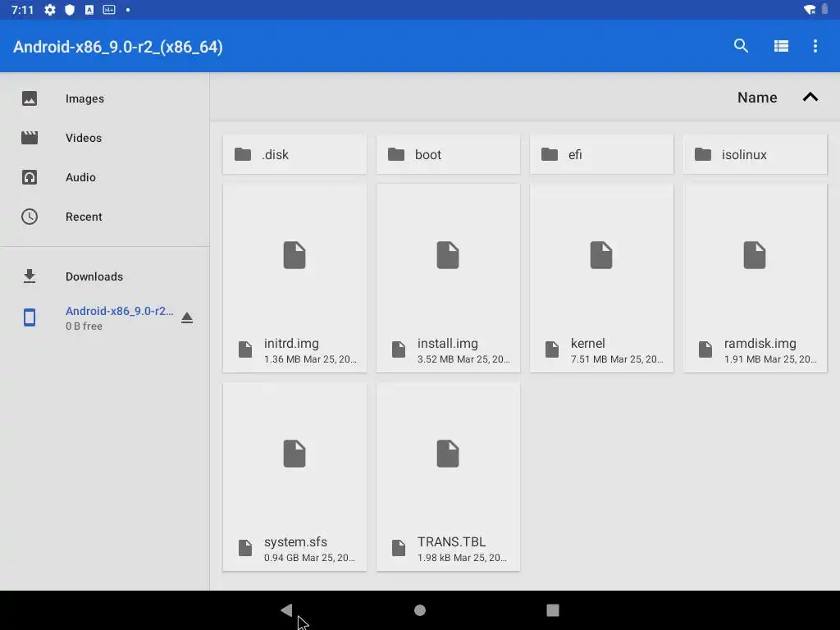Click the .disk folder icon
The width and height of the screenshot is (840, 630).
(243, 154)
